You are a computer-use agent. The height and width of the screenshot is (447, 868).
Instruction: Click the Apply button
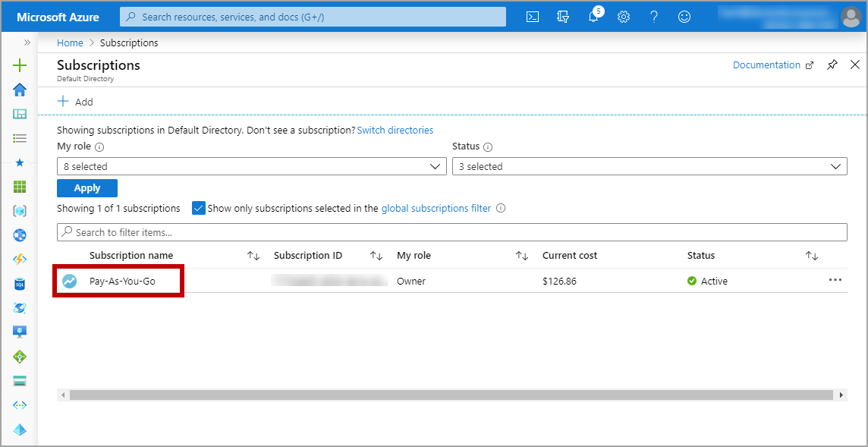pos(87,187)
